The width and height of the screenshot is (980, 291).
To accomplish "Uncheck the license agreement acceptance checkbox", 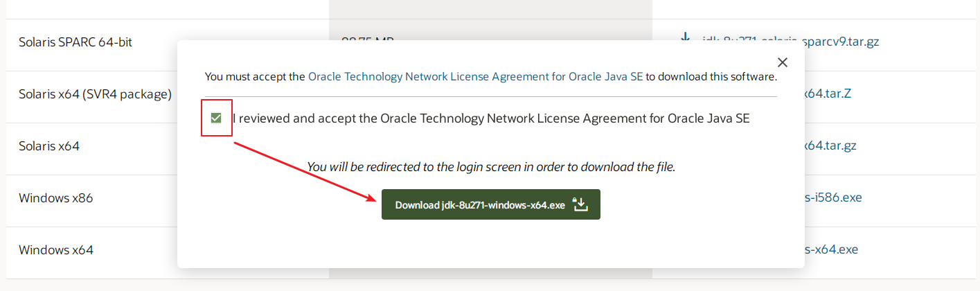I will [x=216, y=118].
